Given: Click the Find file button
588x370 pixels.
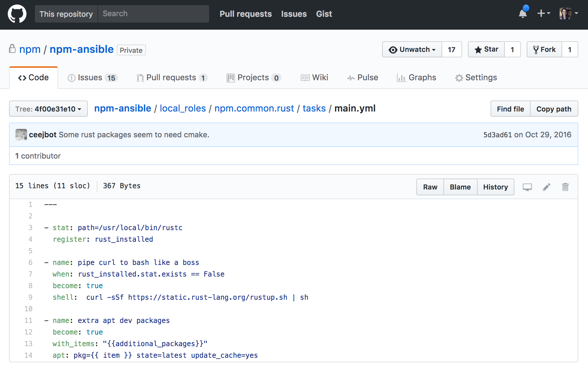Looking at the screenshot, I should [511, 109].
